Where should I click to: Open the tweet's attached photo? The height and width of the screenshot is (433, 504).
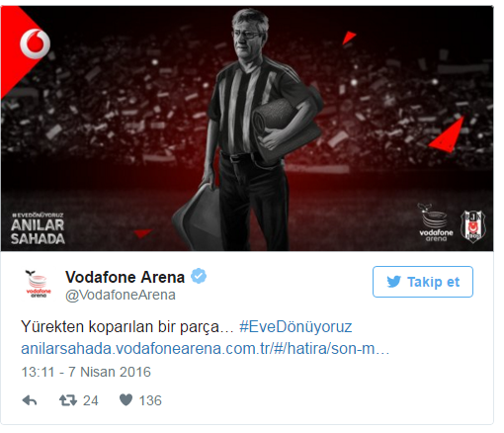pyautogui.click(x=247, y=129)
